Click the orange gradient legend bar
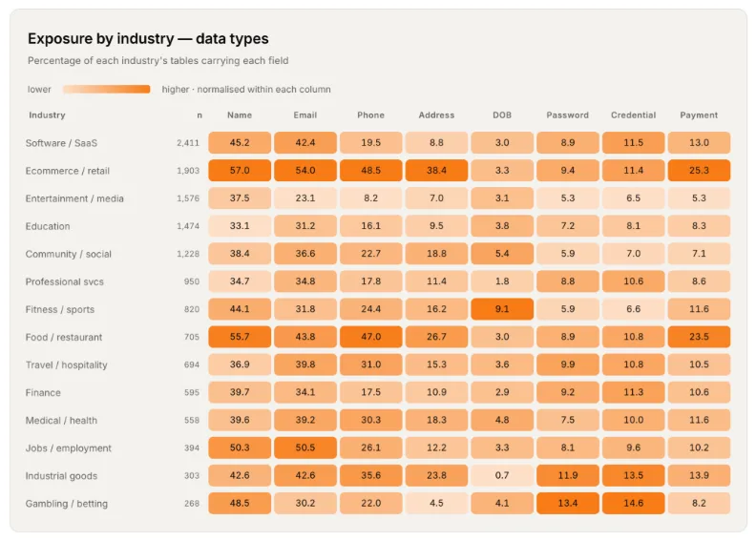The image size is (756, 541). point(107,89)
